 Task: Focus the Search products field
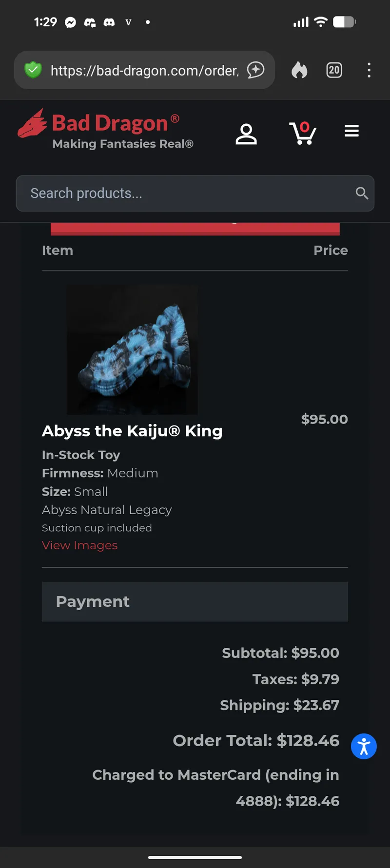185,193
